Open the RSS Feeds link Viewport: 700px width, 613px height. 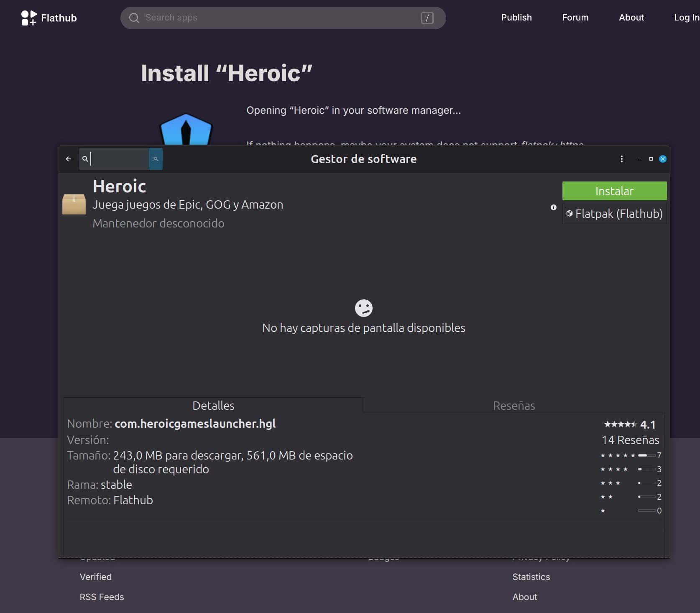click(x=101, y=597)
